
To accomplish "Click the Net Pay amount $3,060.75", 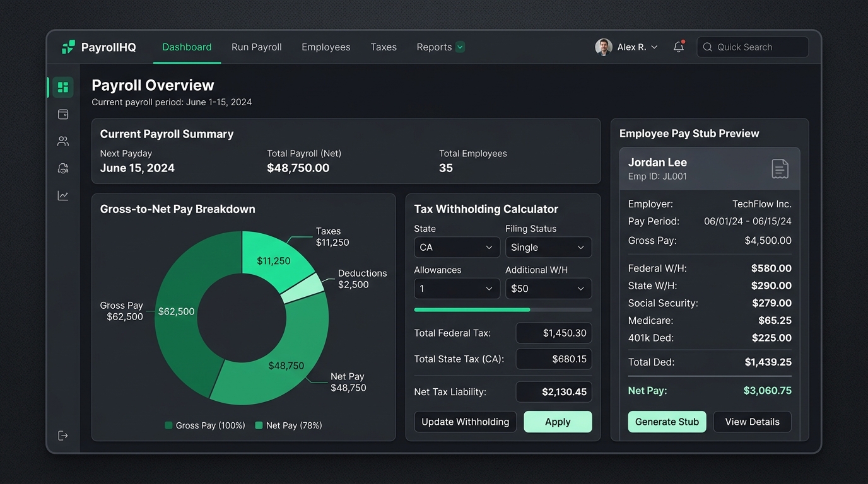I will 768,391.
